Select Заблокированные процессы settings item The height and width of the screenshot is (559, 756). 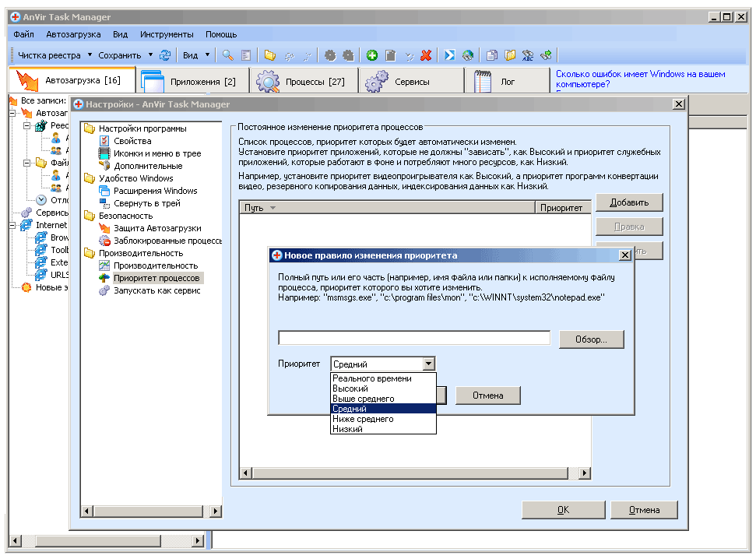pyautogui.click(x=167, y=241)
